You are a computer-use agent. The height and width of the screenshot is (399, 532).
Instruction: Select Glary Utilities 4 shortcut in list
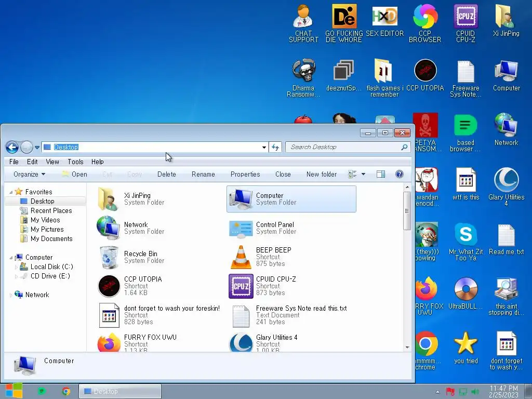coord(263,343)
